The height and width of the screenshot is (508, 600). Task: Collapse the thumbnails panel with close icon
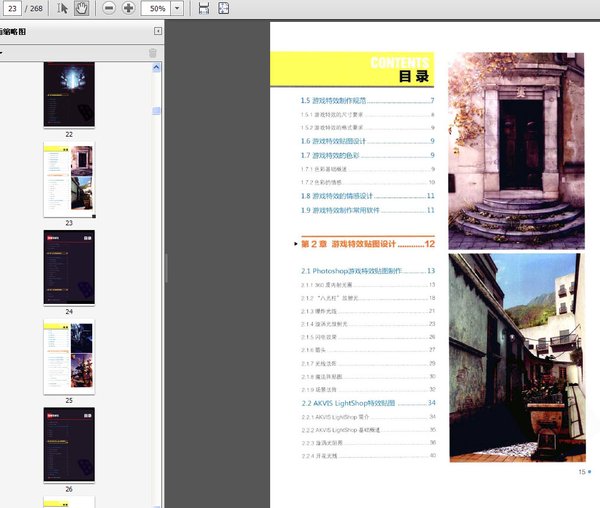157,32
